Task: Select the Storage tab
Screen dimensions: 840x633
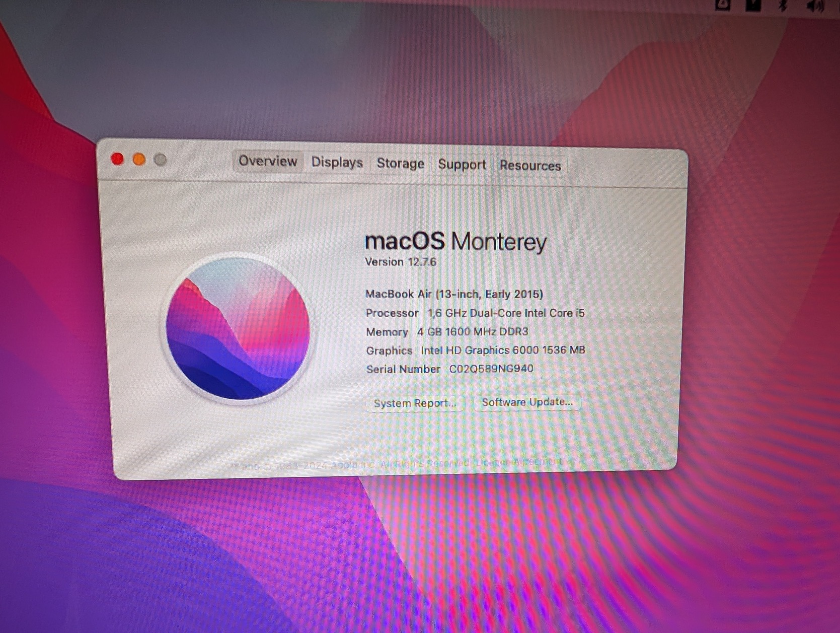Action: tap(400, 164)
